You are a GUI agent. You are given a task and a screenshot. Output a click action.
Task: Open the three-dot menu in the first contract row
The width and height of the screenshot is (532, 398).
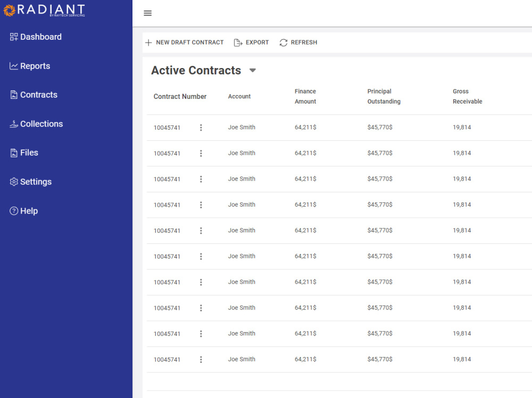point(201,128)
